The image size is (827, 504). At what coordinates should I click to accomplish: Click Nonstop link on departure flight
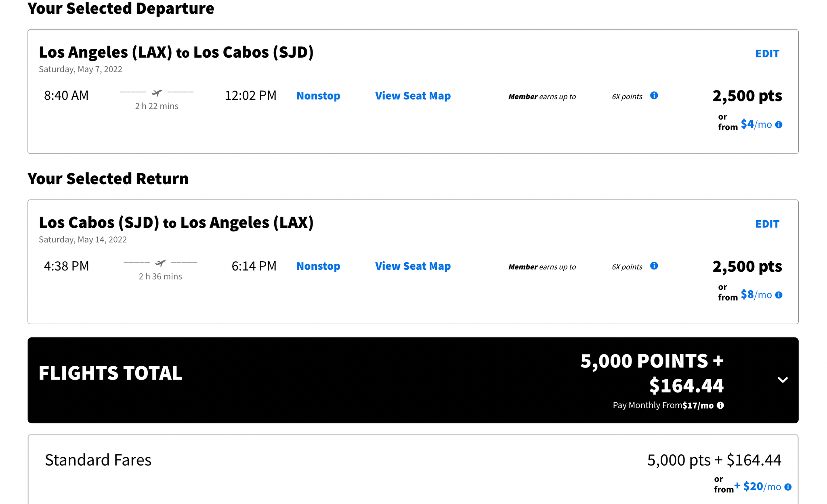coord(318,96)
